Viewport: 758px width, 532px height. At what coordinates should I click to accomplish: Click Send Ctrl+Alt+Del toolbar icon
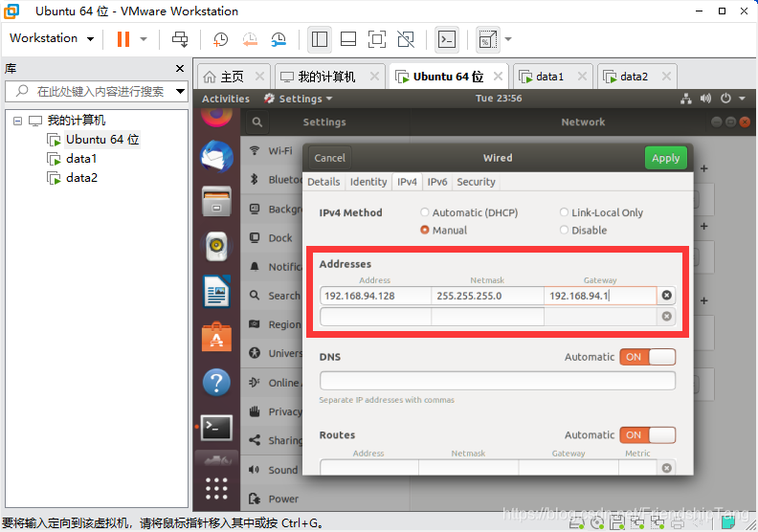(x=180, y=39)
